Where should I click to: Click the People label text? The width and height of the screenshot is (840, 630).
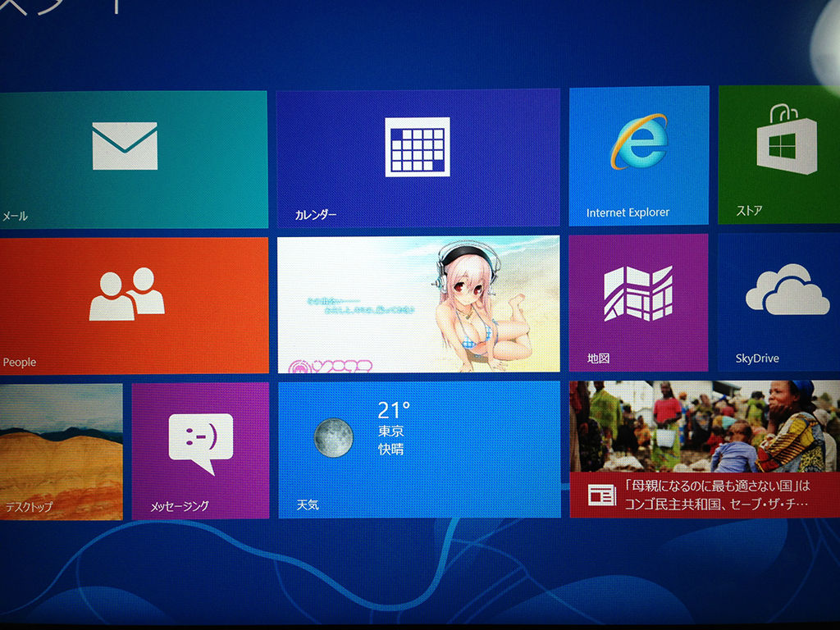20,362
